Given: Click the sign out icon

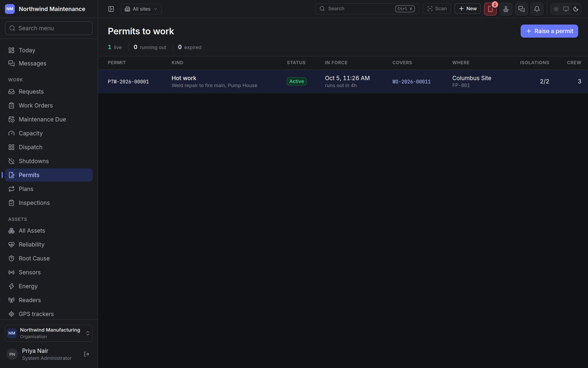Looking at the screenshot, I should click(87, 354).
